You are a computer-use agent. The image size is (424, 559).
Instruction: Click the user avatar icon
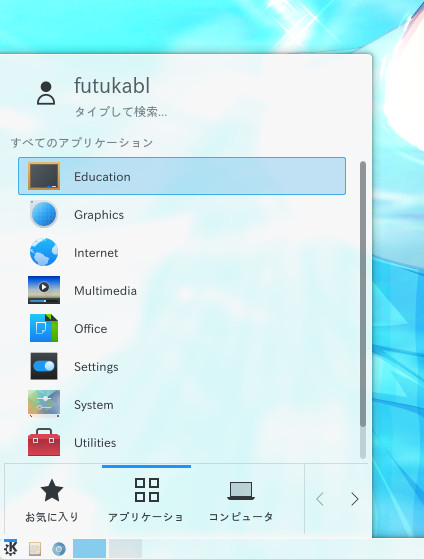click(x=46, y=93)
